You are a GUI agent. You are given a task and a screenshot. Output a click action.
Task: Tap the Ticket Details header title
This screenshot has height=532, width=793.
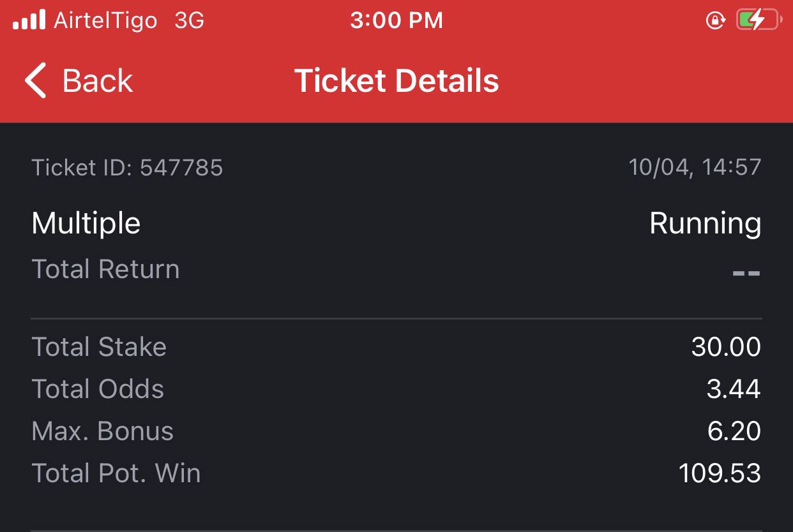[396, 81]
